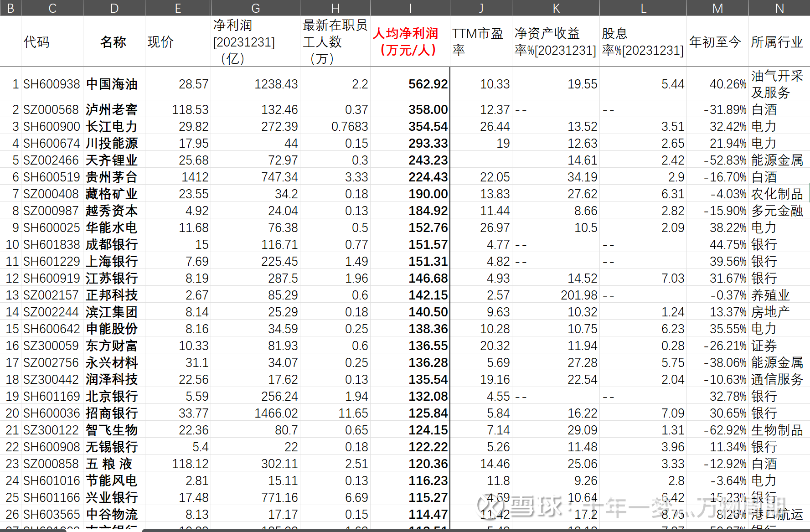The width and height of the screenshot is (810, 532).
Task: Select the cell with value 562.92
Action: pyautogui.click(x=428, y=84)
